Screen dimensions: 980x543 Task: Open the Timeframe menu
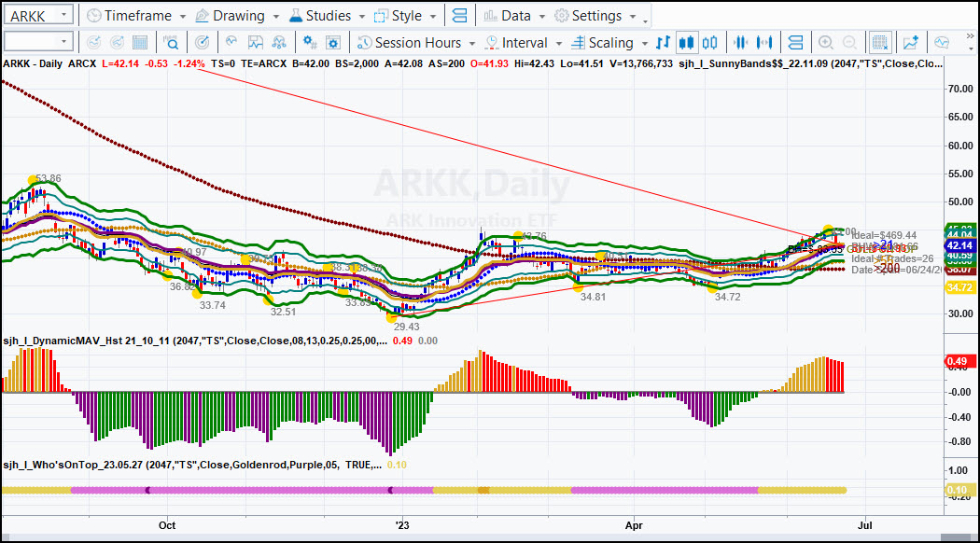click(137, 16)
